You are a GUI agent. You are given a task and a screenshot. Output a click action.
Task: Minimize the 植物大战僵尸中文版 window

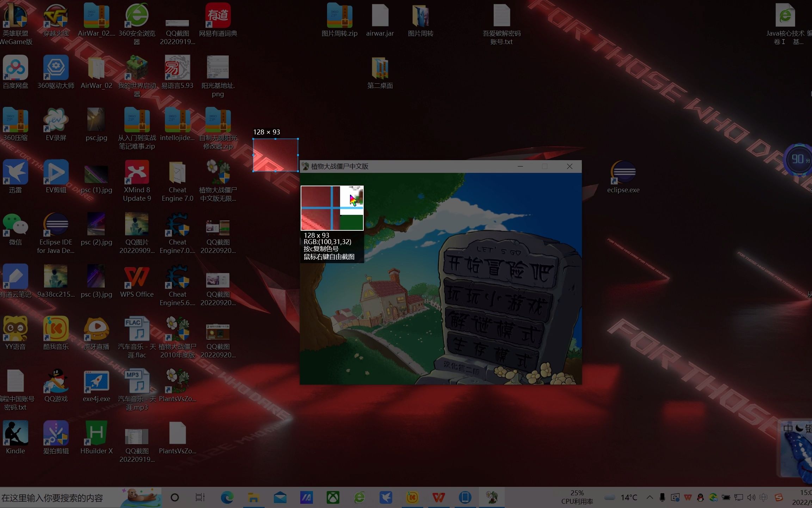520,166
